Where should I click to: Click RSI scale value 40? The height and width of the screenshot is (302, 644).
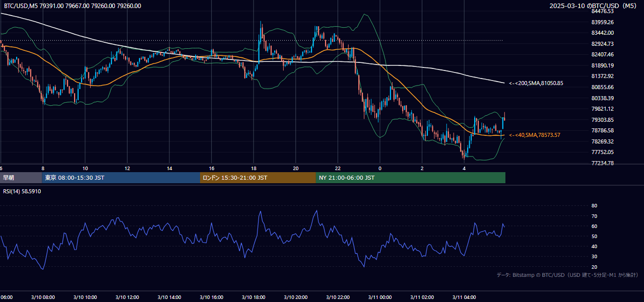[594, 246]
